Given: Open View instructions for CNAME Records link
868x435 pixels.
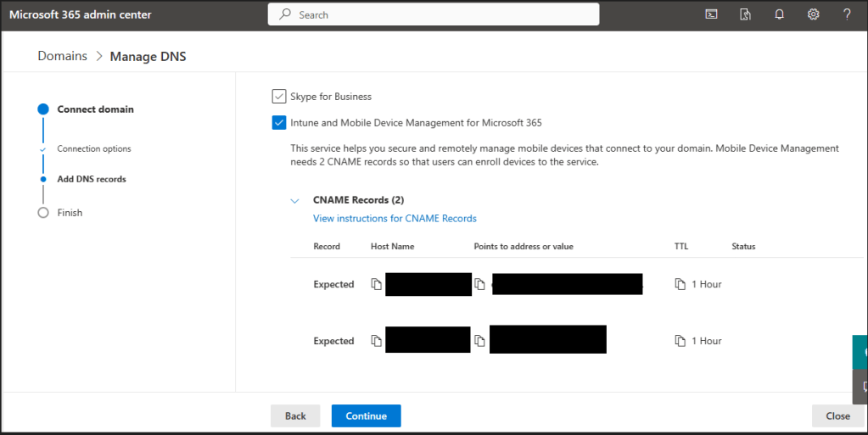Looking at the screenshot, I should pyautogui.click(x=395, y=219).
